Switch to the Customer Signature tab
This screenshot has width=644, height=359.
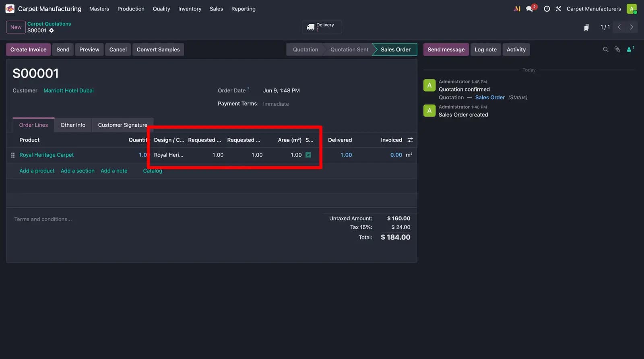[123, 125]
